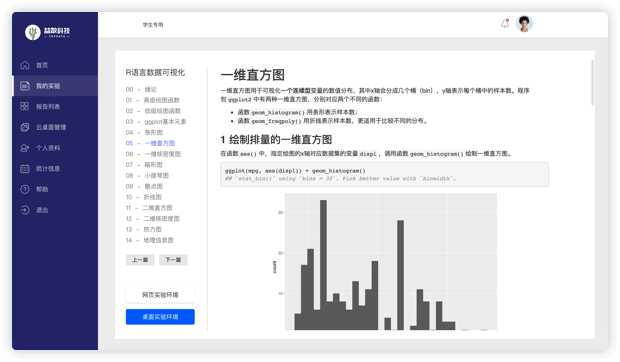The image size is (620, 362).
Task: Click the ggplot code block
Action: click(x=384, y=174)
